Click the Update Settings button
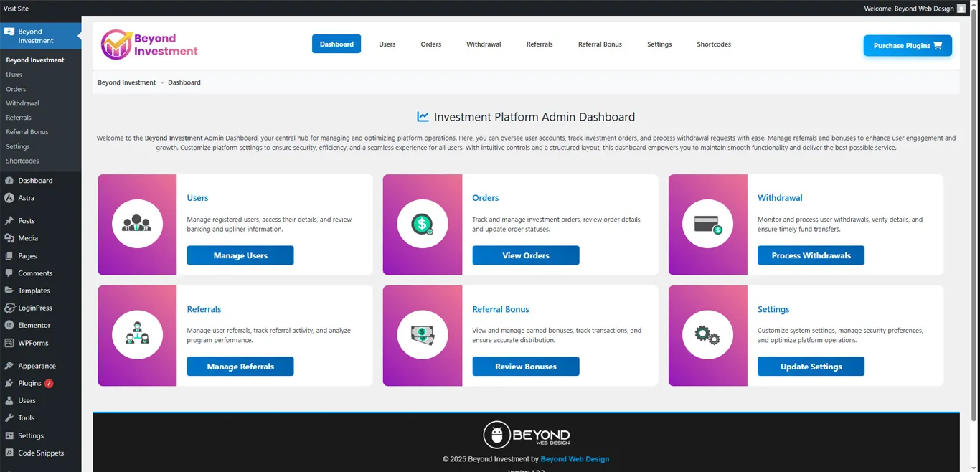 811,367
